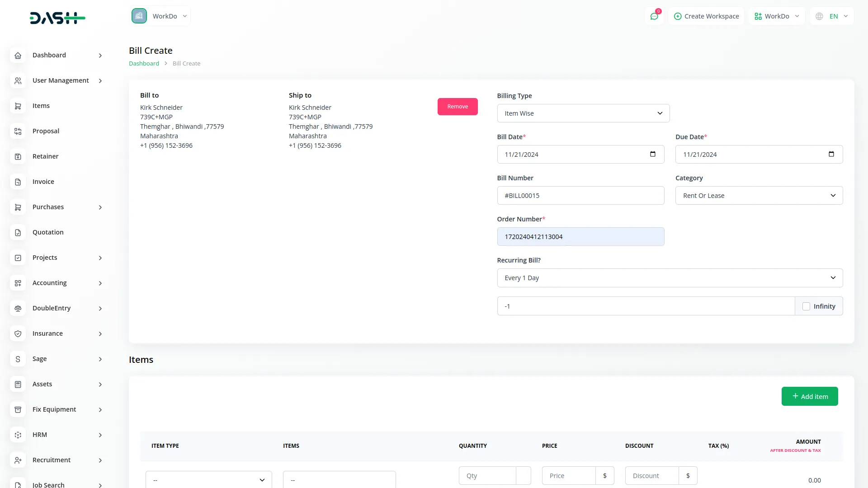Open Bill Date calendar picker icon
The height and width of the screenshot is (488, 868).
[652, 154]
